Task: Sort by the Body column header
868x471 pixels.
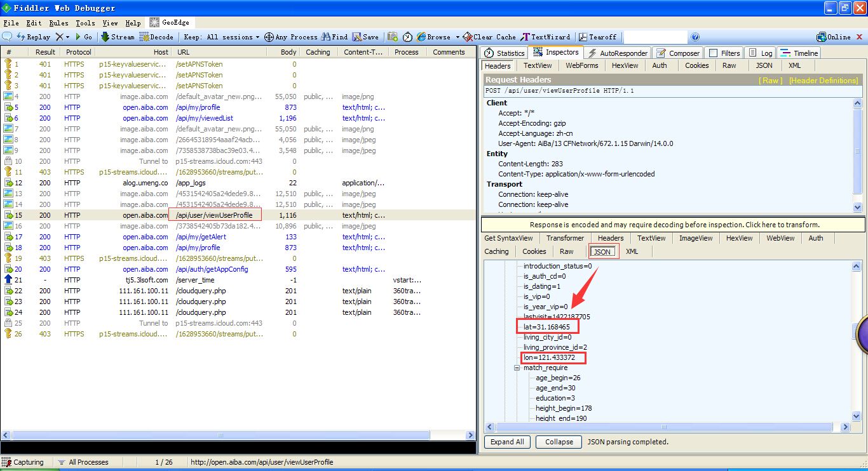Action: pos(283,52)
